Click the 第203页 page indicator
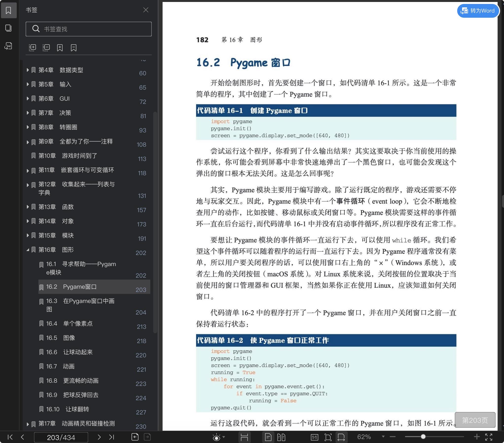This screenshot has width=504, height=443. [475, 420]
